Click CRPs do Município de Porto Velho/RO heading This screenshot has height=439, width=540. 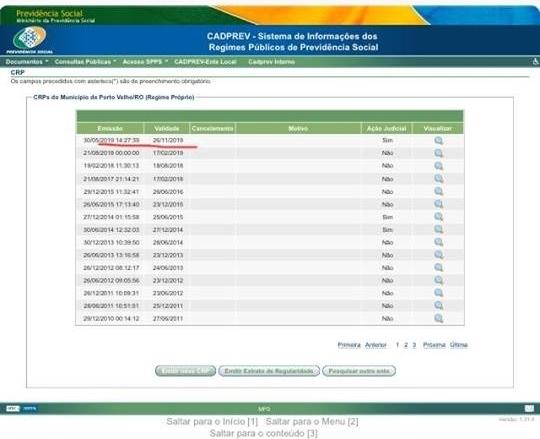pyautogui.click(x=114, y=97)
